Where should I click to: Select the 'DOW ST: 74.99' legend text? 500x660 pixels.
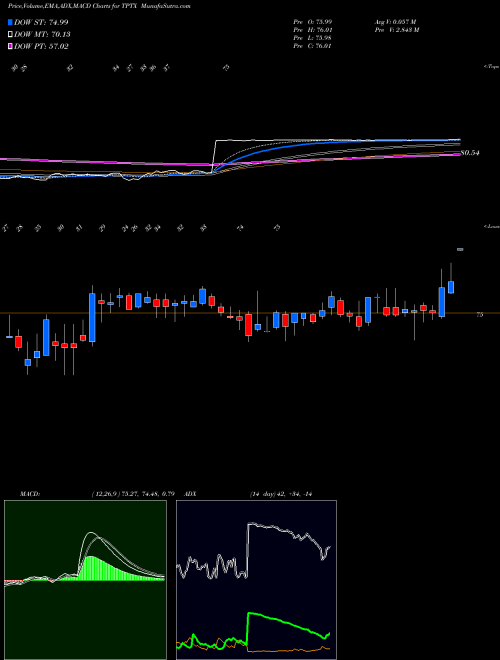coord(41,22)
